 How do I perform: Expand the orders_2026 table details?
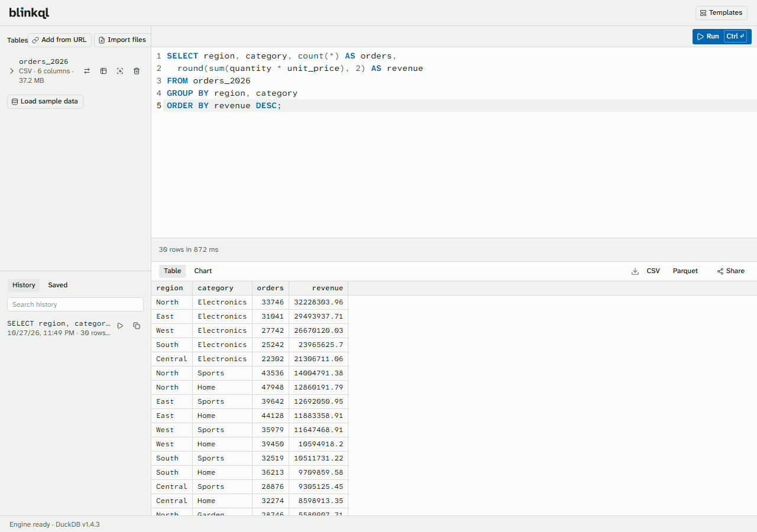point(12,71)
